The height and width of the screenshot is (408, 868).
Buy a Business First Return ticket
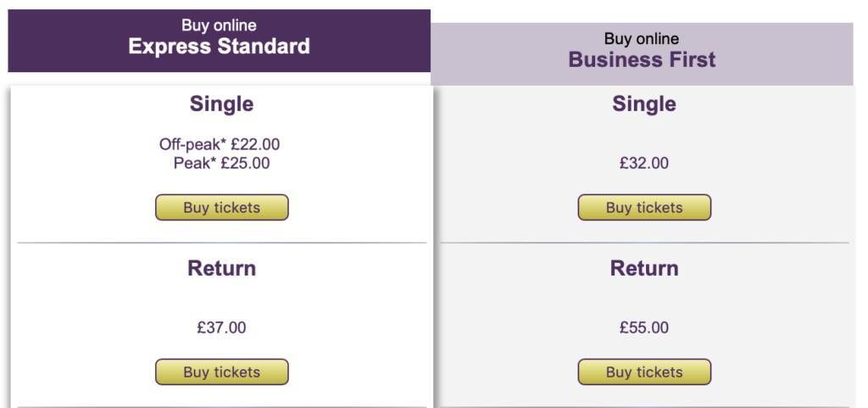tap(644, 372)
